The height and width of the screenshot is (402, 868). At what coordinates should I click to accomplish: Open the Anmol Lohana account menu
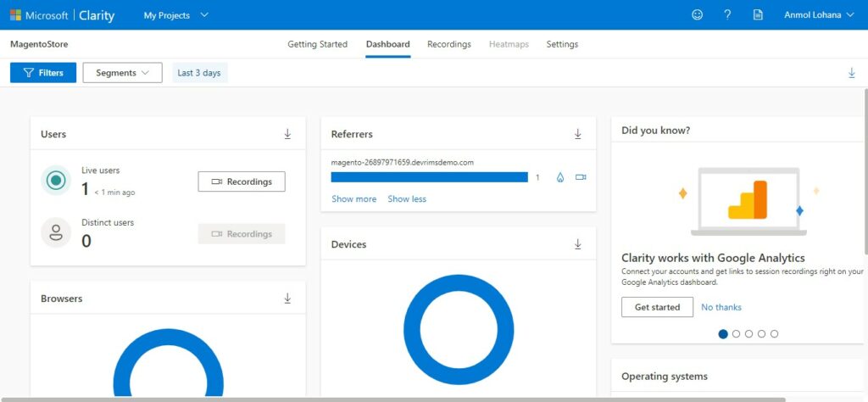(820, 15)
